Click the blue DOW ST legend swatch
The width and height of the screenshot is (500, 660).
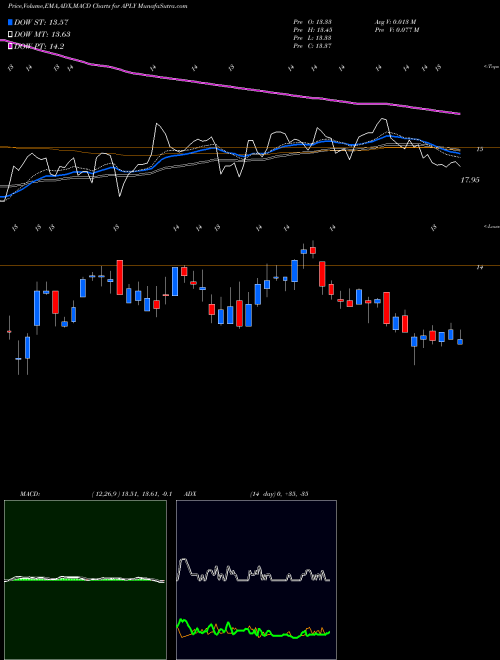(10, 22)
